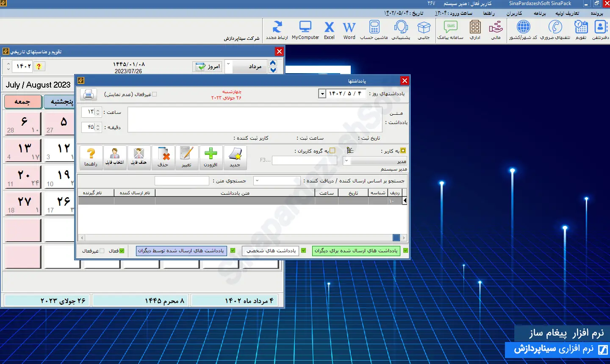Open the مرداد month dropdown in calendar
610x364 pixels.
[x=228, y=66]
